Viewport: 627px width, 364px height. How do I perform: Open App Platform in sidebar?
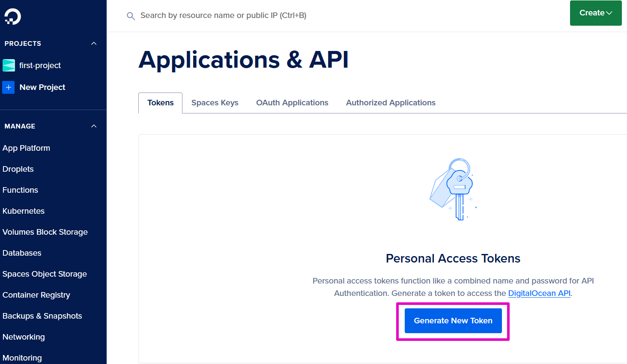pyautogui.click(x=26, y=148)
